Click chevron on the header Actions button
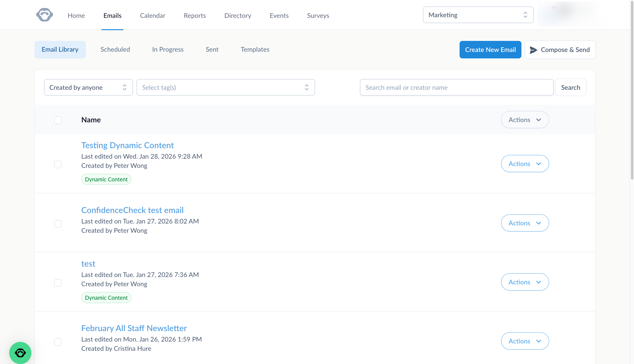 (538, 120)
